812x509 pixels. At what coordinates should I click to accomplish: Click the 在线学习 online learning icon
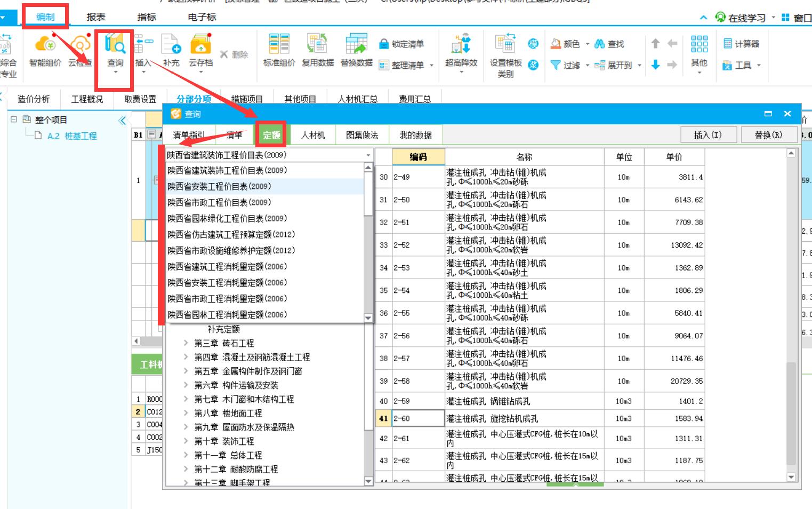720,18
